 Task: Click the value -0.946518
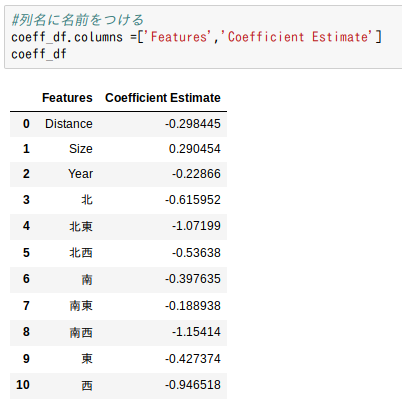[193, 385]
